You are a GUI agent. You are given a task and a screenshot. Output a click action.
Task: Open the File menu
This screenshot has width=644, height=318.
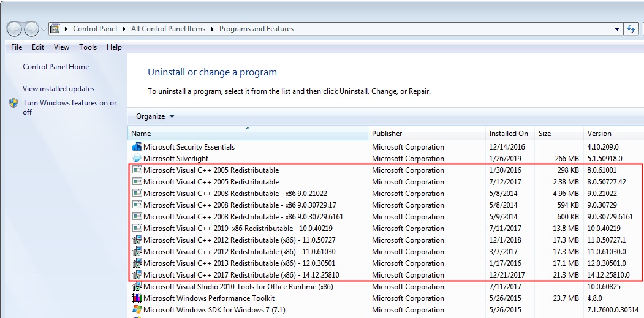point(17,47)
